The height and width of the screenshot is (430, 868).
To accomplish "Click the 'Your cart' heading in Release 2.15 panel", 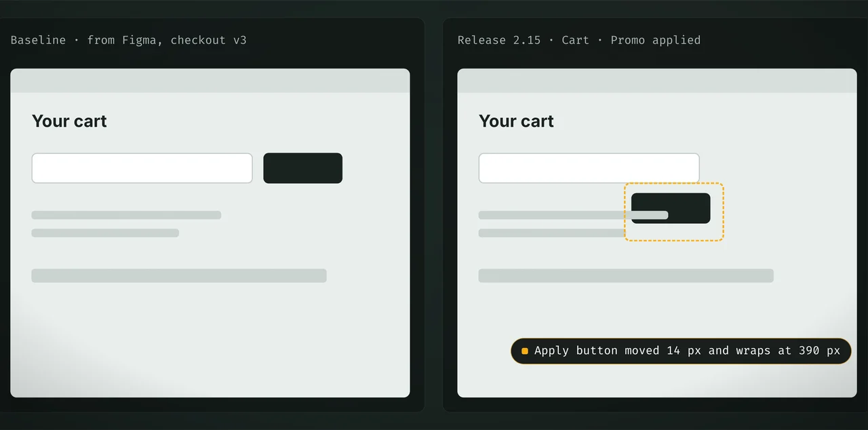I will tap(516, 121).
